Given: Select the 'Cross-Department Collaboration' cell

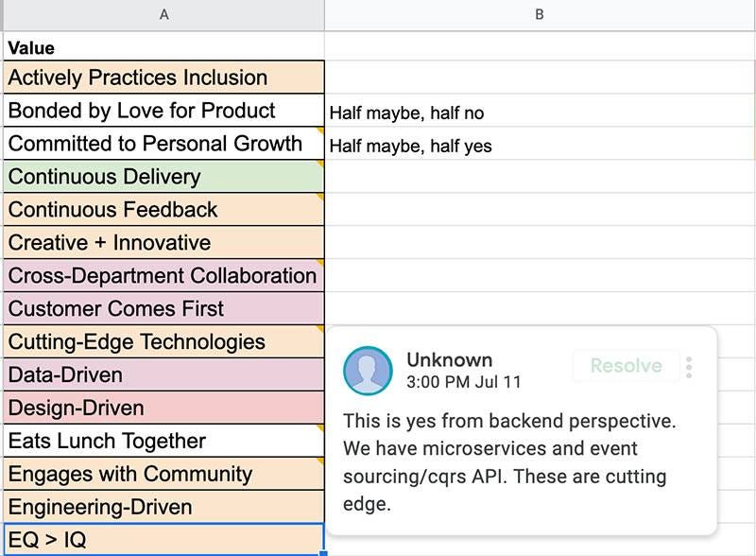Looking at the screenshot, I should 163,275.
